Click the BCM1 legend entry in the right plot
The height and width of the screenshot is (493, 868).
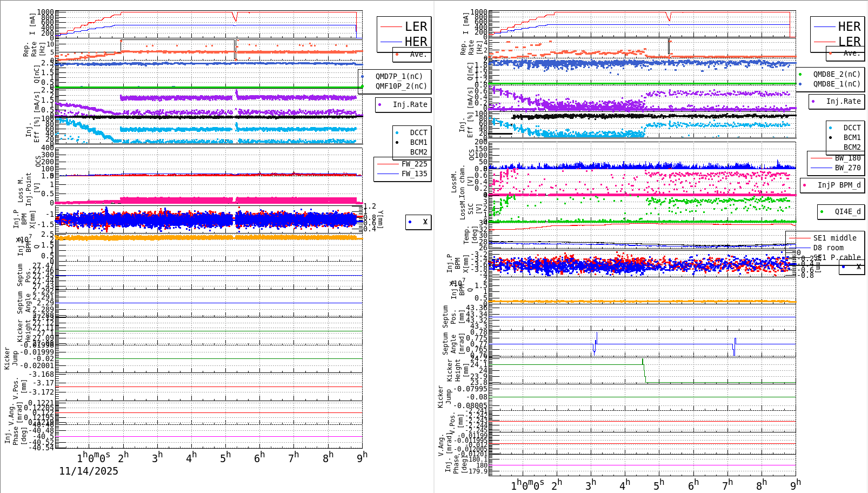(852, 138)
